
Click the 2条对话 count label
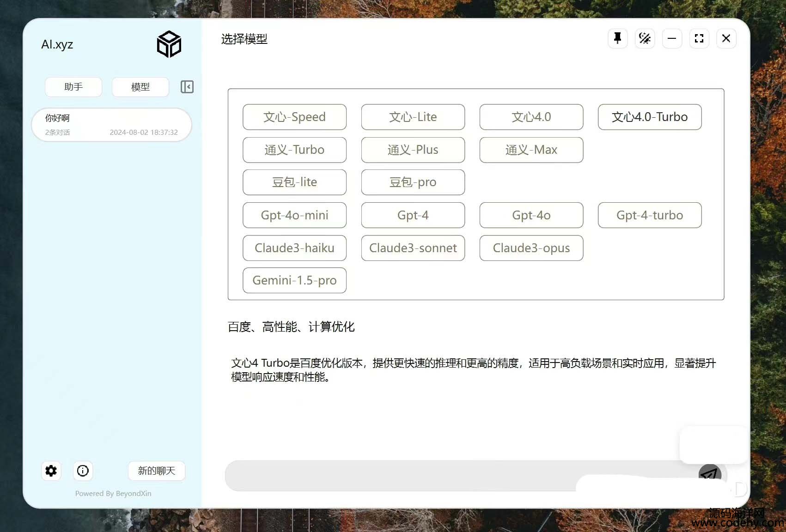point(57,132)
